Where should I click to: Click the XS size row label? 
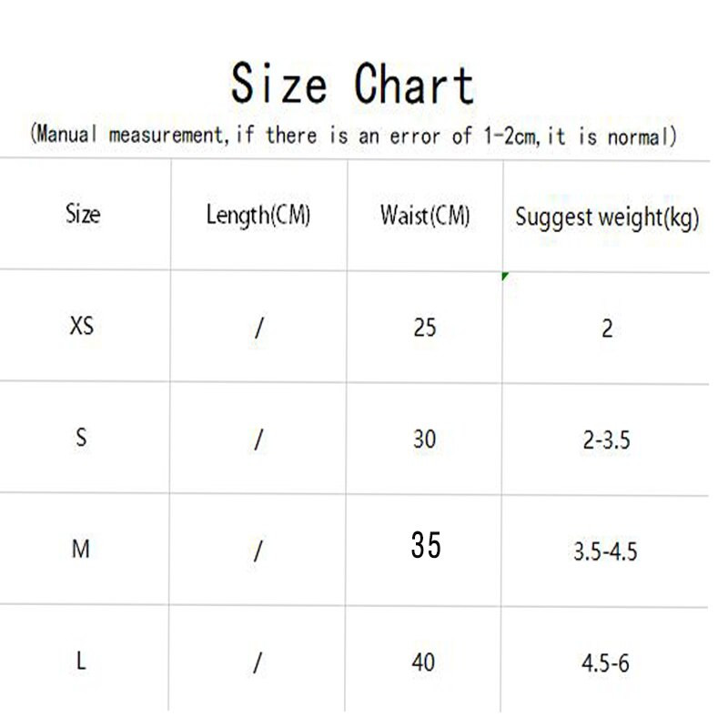(x=82, y=326)
